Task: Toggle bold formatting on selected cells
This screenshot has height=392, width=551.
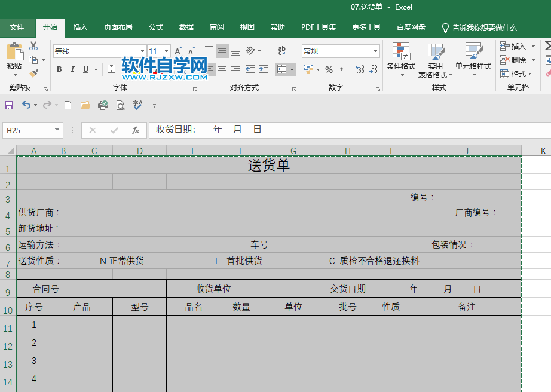Action: [59, 69]
